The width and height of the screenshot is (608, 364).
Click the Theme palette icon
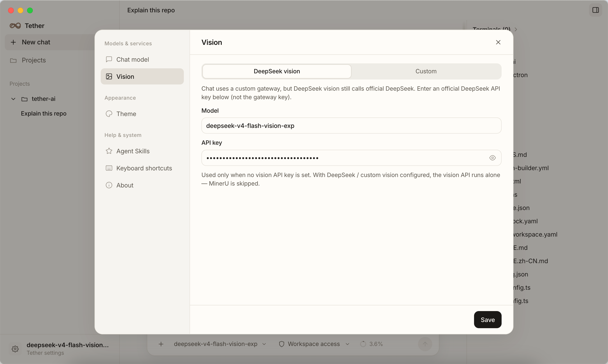(x=109, y=114)
